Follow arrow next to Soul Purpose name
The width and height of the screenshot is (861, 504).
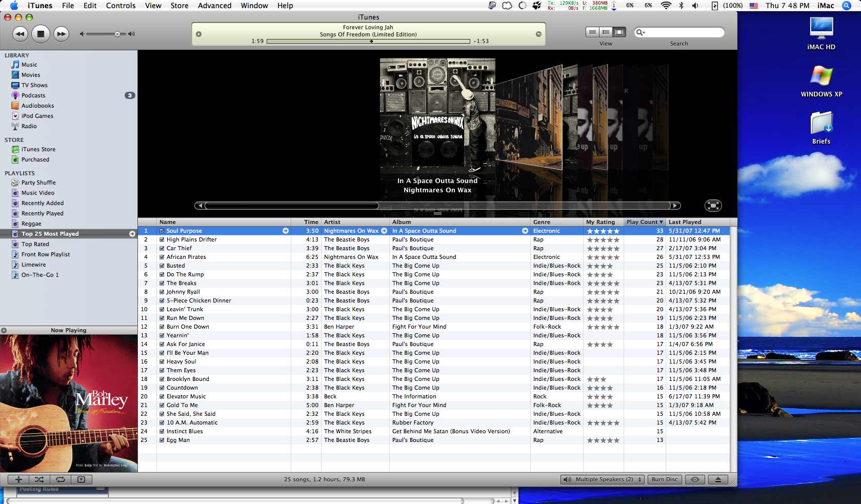point(286,231)
